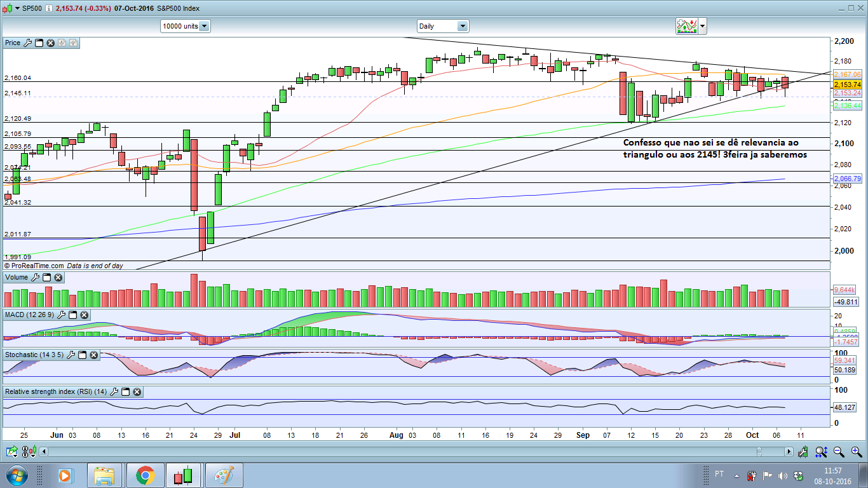Click the yellow 2,153.74 current price label
The image size is (868, 488).
tap(848, 85)
